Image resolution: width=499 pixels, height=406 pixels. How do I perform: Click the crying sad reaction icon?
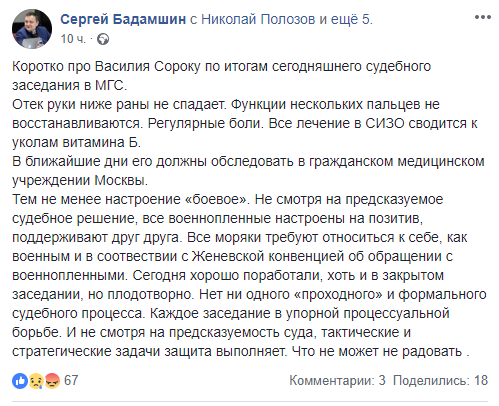click(x=36, y=381)
